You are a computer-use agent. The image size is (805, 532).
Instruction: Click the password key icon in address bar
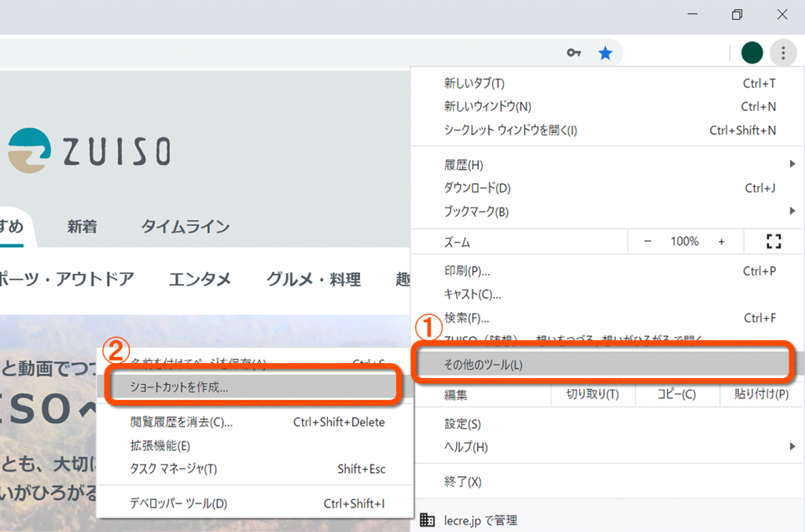click(x=575, y=53)
